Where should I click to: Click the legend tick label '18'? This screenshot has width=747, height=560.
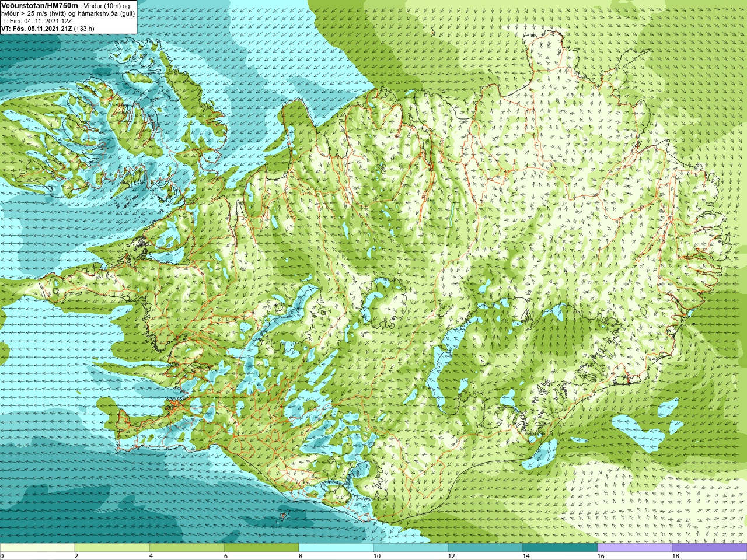point(675,556)
